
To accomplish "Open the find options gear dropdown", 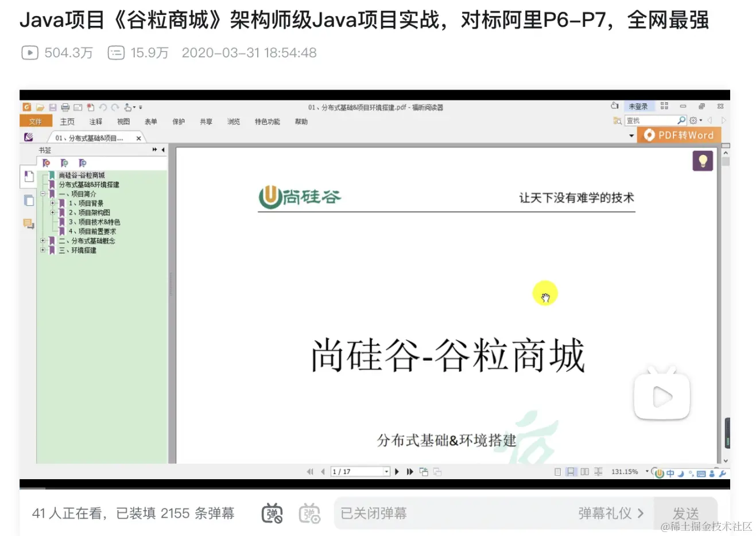I will [x=695, y=121].
